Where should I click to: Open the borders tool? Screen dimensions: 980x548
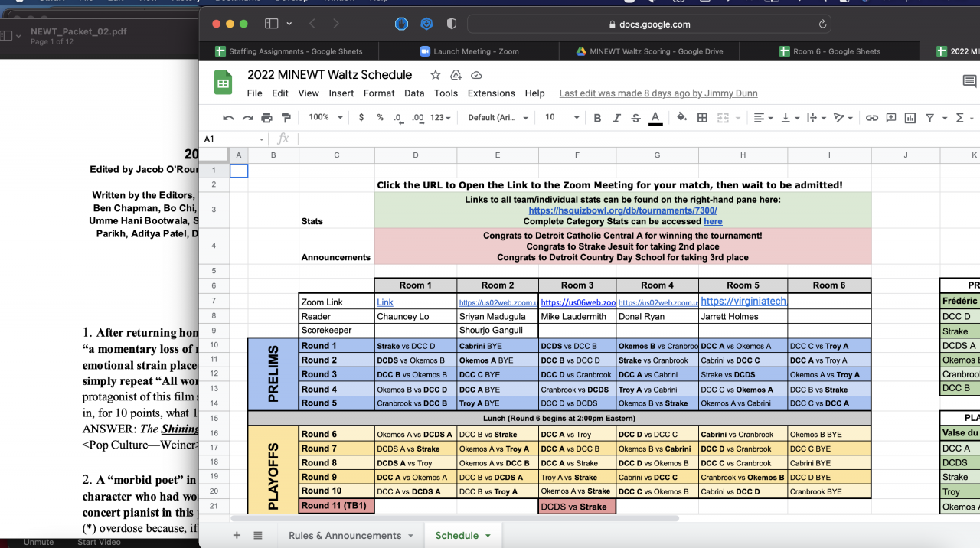(702, 118)
